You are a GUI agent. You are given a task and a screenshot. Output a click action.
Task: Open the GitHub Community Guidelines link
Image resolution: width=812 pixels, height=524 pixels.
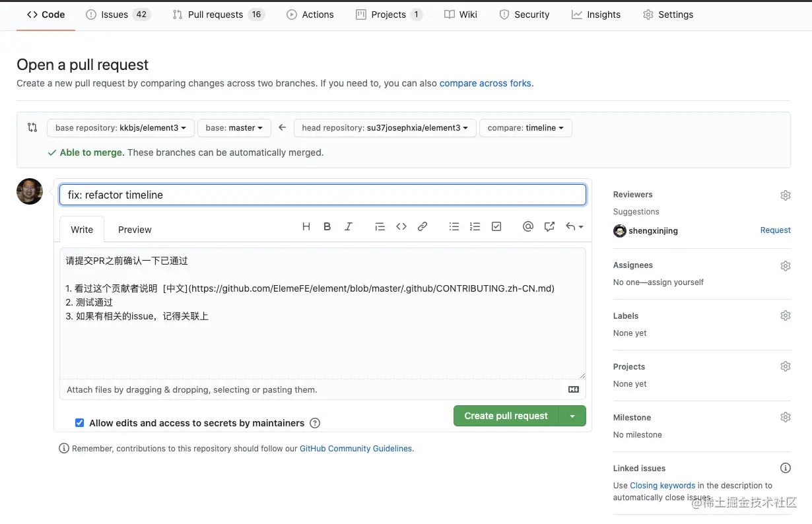pyautogui.click(x=356, y=448)
